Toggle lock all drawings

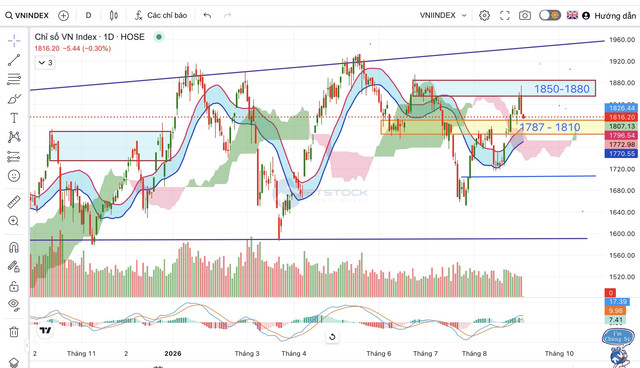[x=14, y=286]
